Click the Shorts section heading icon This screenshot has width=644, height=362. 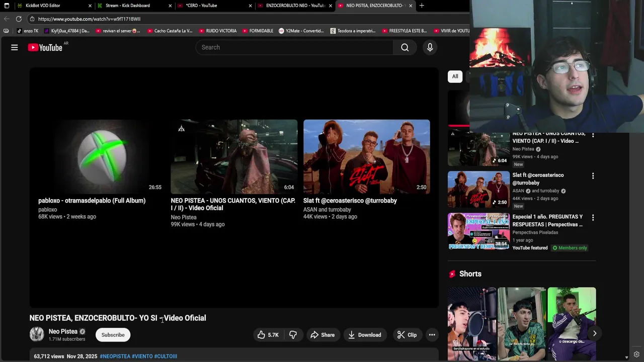pos(452,274)
